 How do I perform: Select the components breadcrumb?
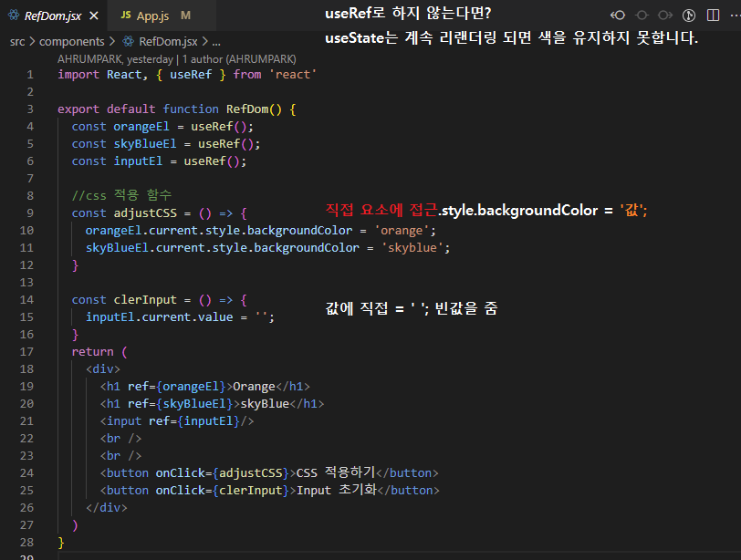point(71,42)
